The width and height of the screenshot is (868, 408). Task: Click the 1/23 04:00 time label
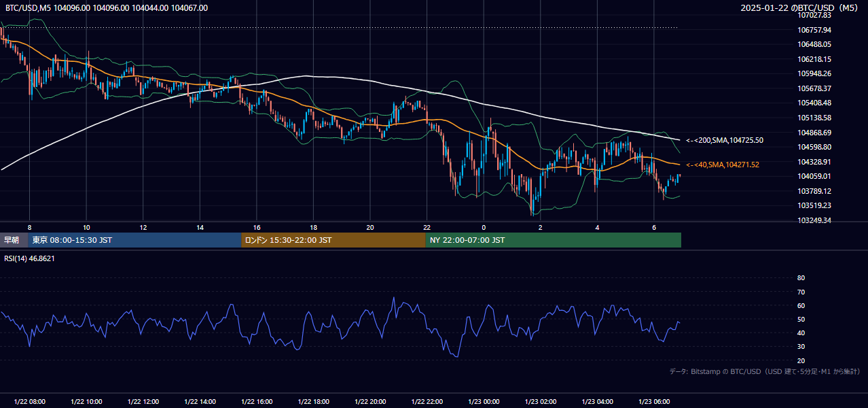coord(597,402)
